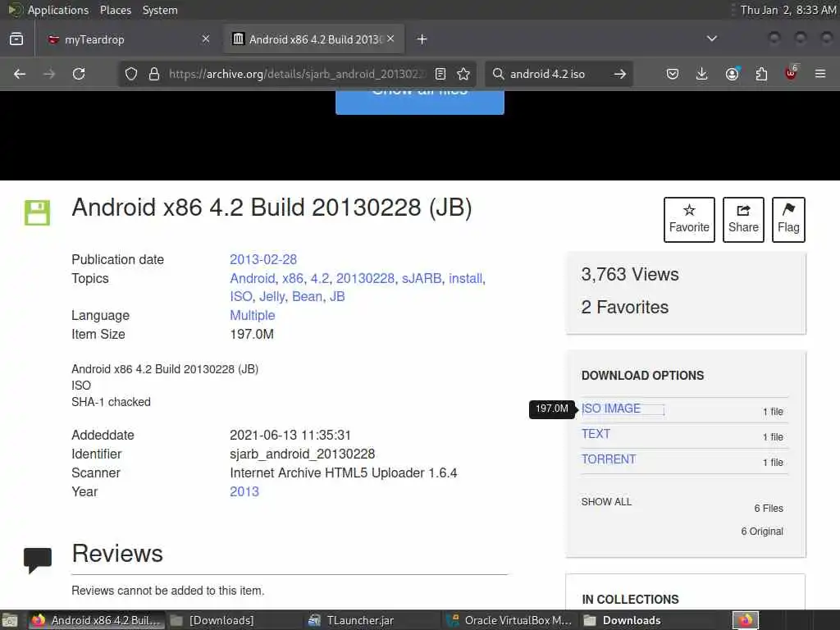The width and height of the screenshot is (840, 630).
Task: Click the blue Show all files button
Action: point(419,102)
